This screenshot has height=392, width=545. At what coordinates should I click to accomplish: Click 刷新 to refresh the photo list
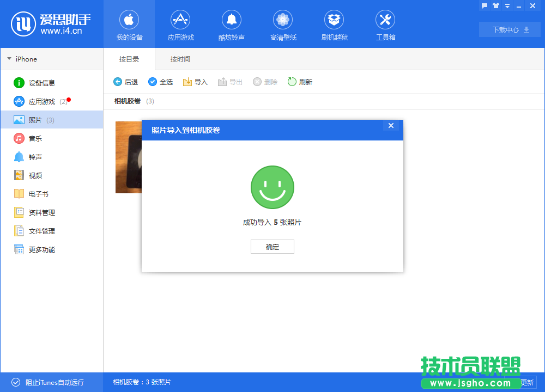pos(300,82)
